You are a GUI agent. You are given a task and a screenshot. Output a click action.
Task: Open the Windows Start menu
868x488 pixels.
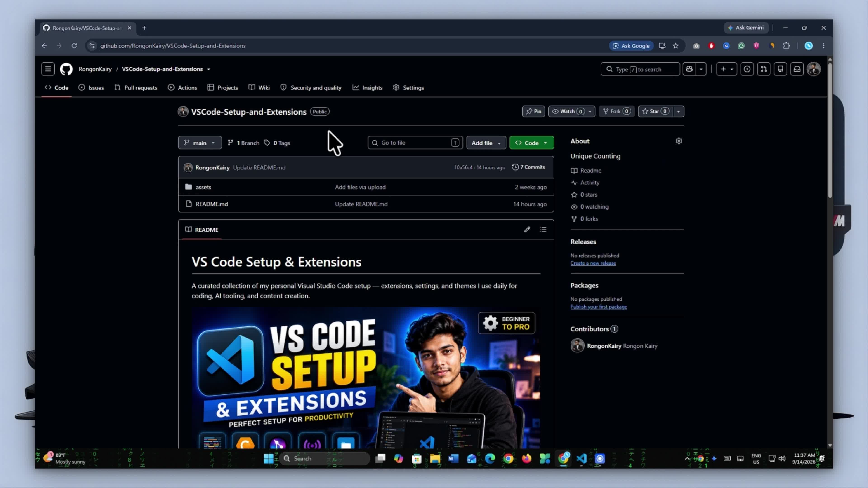click(x=269, y=458)
